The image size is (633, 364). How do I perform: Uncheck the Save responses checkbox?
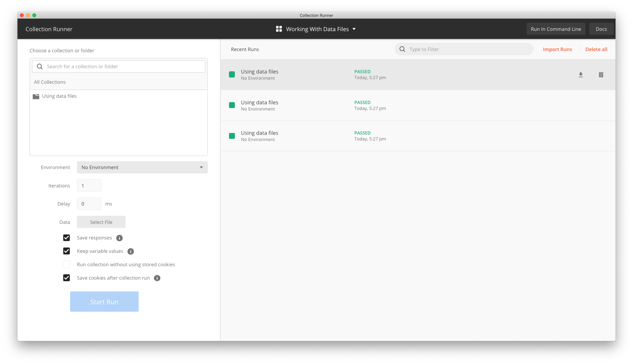[66, 238]
